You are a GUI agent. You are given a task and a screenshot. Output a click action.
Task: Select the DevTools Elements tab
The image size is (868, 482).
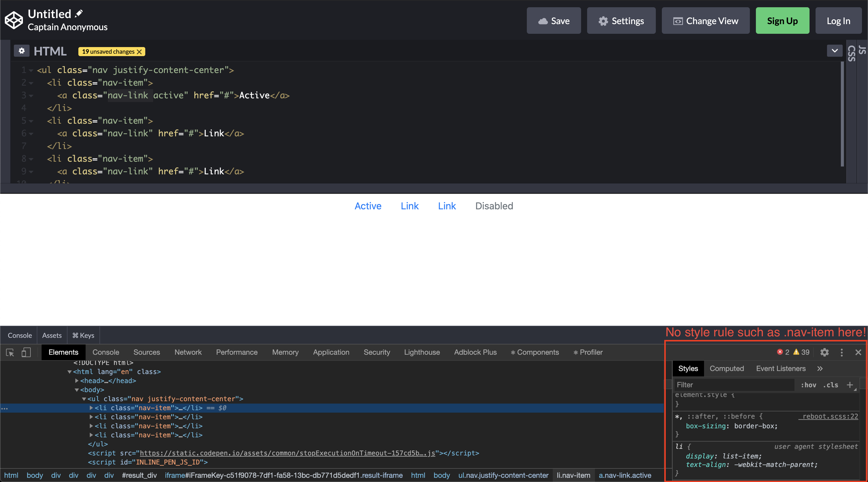[63, 352]
